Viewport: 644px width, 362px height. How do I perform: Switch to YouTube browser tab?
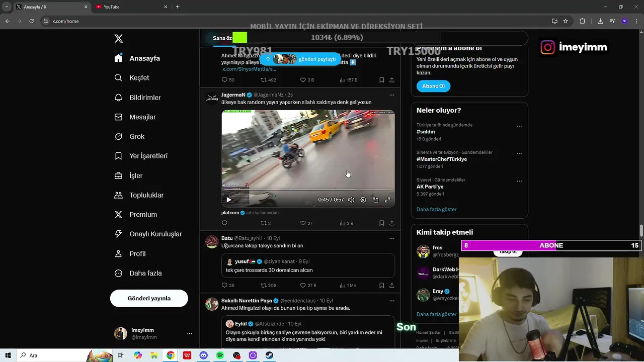[131, 7]
